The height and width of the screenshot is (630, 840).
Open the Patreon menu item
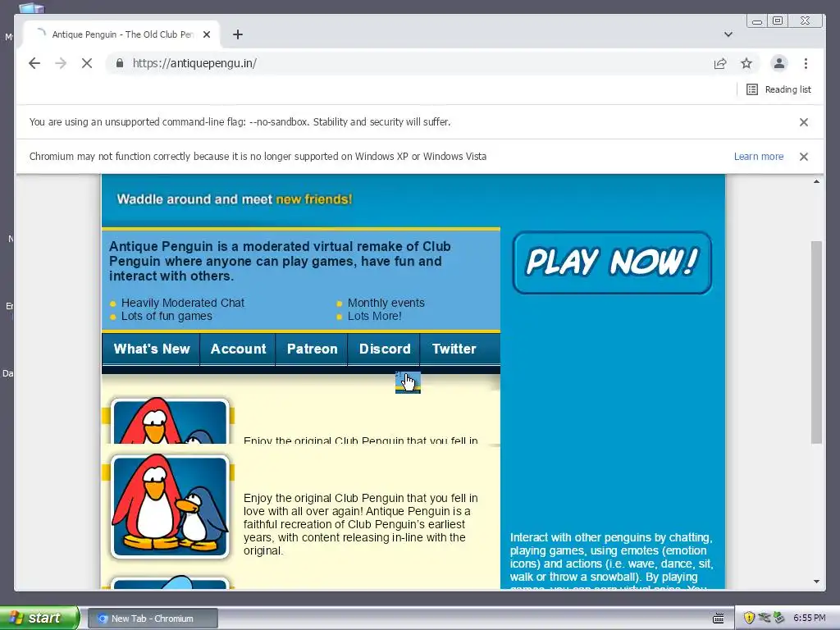[x=312, y=349]
